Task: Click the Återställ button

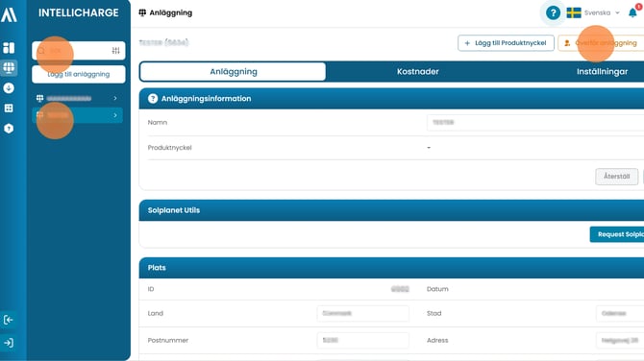Action: pyautogui.click(x=616, y=177)
